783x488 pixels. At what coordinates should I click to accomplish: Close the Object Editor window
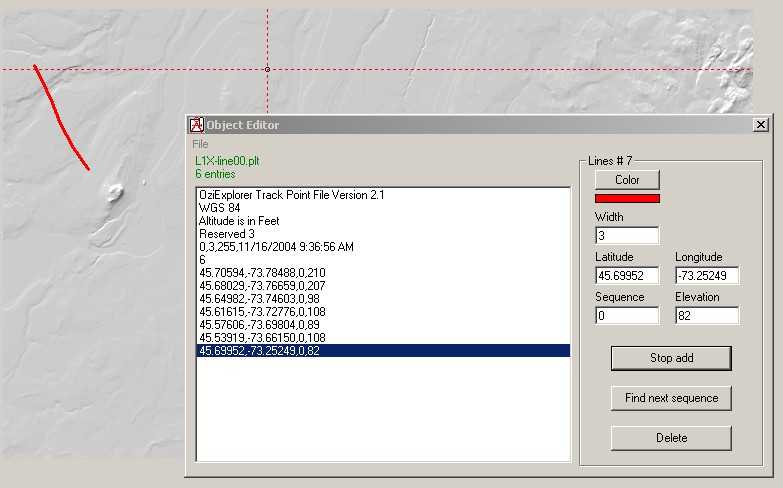click(x=761, y=125)
